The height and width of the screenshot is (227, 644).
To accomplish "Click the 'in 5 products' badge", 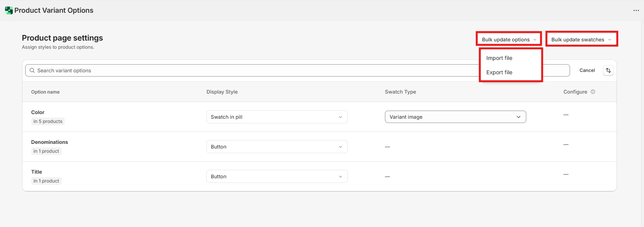I will [48, 121].
